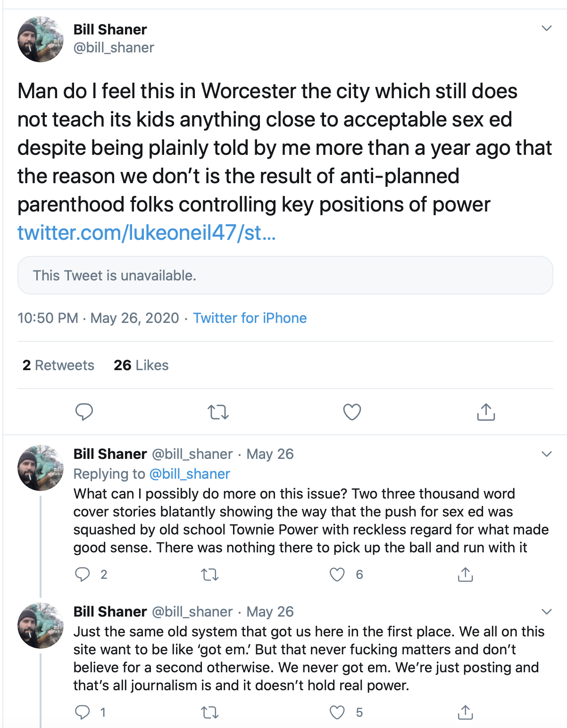
Task: Expand the second reply's chevron menu
Action: 547,612
